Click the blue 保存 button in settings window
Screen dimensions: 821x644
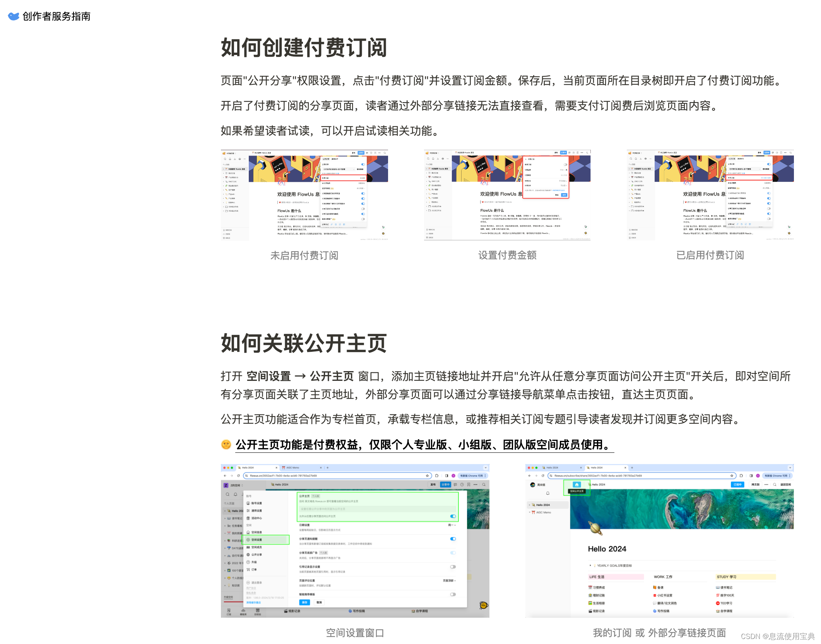304,602
